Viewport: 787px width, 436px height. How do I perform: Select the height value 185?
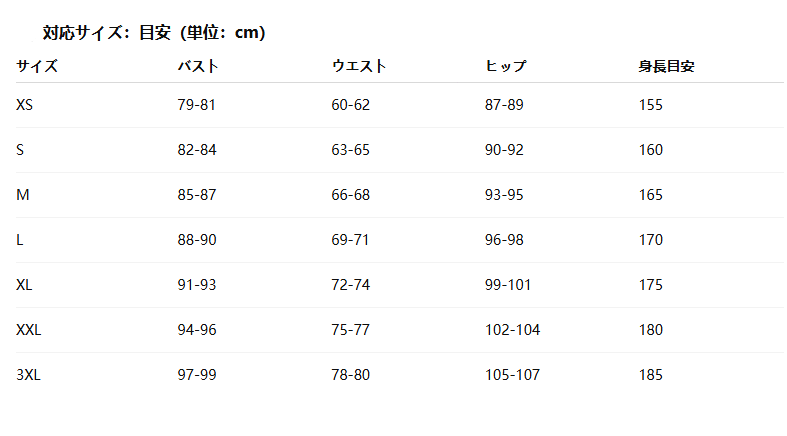click(x=650, y=375)
